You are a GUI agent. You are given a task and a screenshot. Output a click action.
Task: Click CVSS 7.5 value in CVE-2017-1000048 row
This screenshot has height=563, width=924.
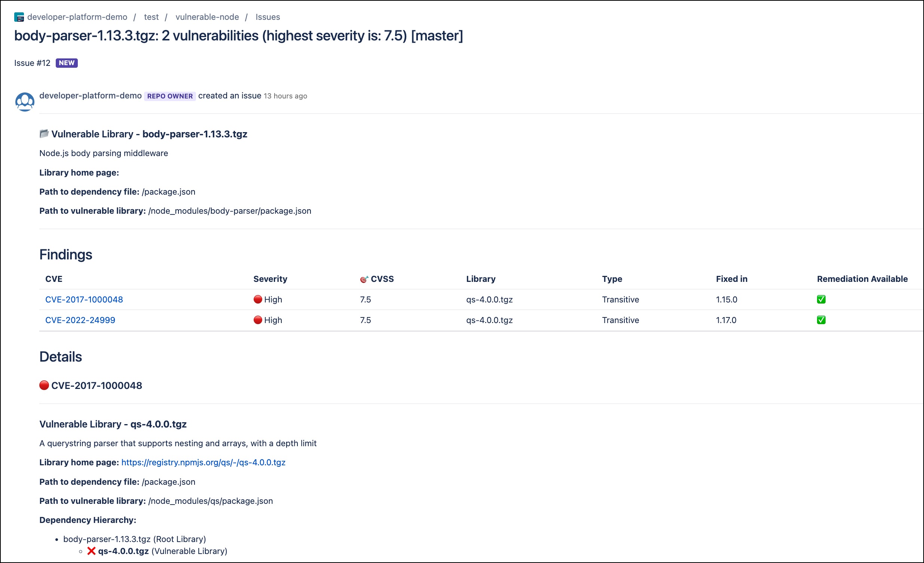365,299
